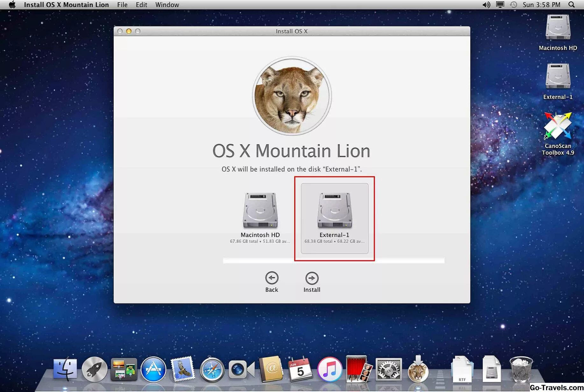The width and height of the screenshot is (584, 392).
Task: Click the horizontal scrollbar under disk list
Action: [x=333, y=260]
